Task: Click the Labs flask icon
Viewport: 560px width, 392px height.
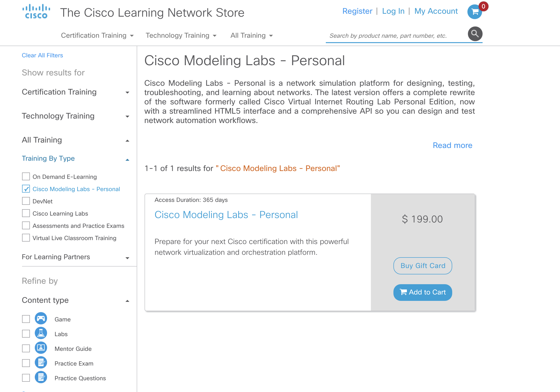Action: 41,333
